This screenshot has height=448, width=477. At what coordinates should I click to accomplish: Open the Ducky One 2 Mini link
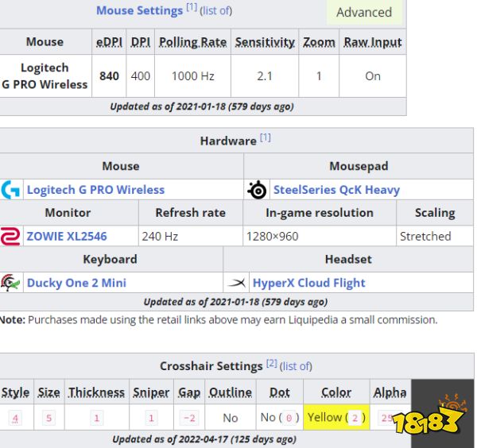click(76, 283)
